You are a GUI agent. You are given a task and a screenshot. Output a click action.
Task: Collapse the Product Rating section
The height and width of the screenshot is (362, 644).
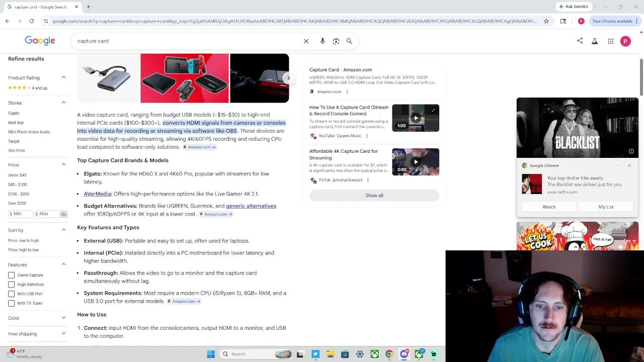click(x=63, y=77)
